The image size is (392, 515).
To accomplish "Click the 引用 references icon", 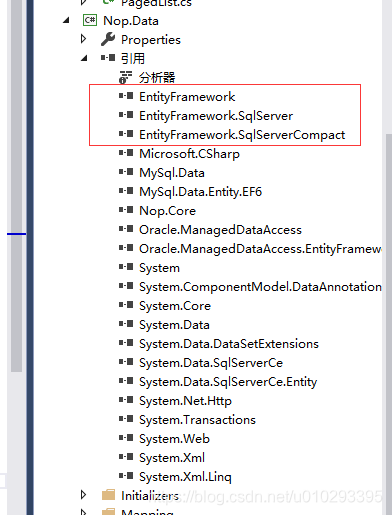I will click(x=108, y=58).
